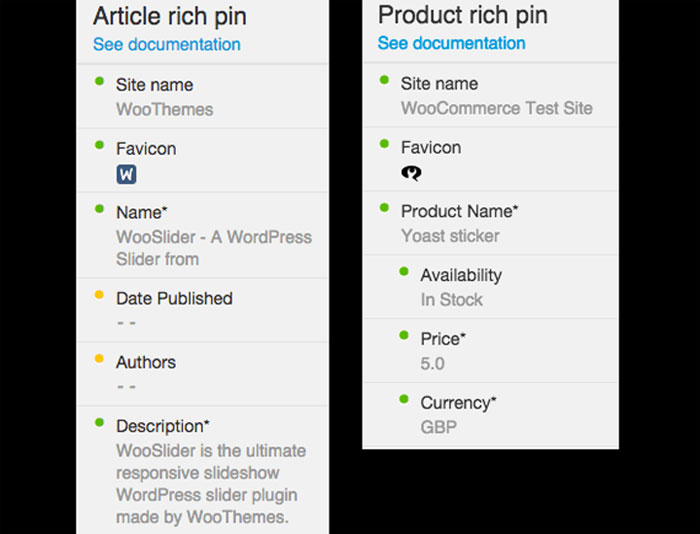This screenshot has width=700, height=534.
Task: Click yellow status dot beside Date Published
Action: 99,295
